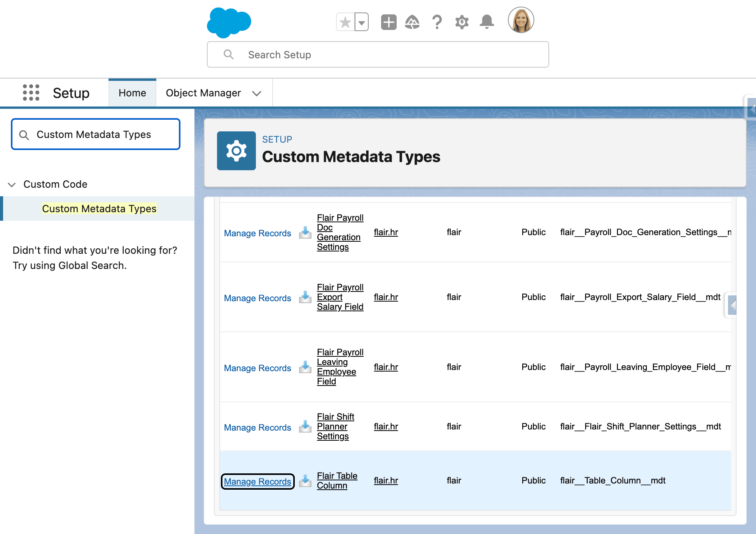Open the Setup gear menu icon

pos(462,22)
